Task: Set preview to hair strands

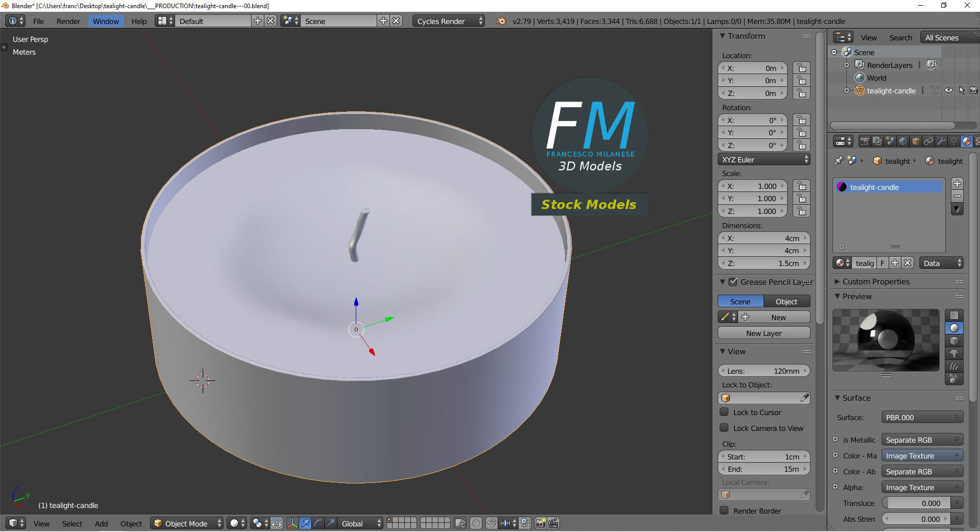Action: click(x=954, y=366)
